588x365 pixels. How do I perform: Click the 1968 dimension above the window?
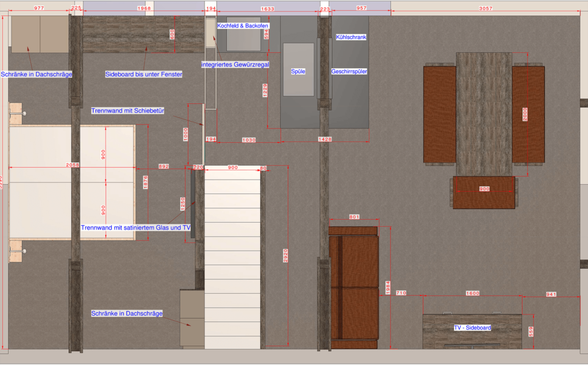point(144,9)
